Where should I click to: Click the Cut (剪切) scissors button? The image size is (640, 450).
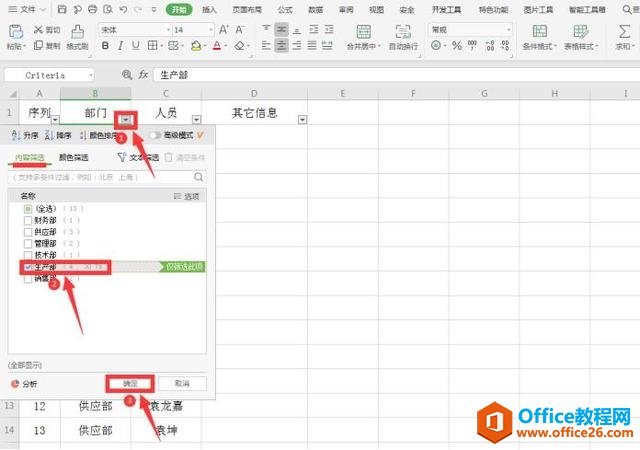(47, 29)
